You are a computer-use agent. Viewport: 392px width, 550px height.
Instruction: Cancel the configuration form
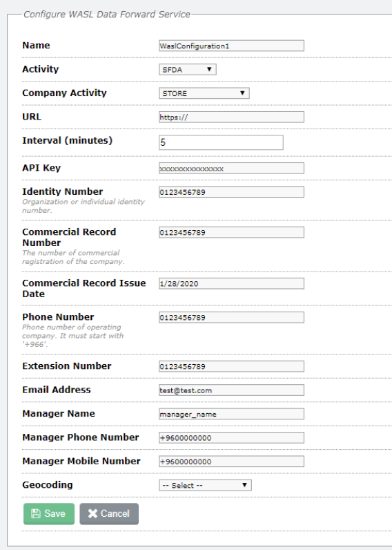[x=109, y=514]
